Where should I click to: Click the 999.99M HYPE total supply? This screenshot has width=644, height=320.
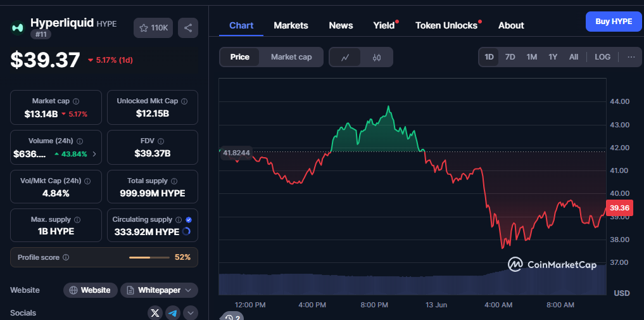click(x=153, y=193)
